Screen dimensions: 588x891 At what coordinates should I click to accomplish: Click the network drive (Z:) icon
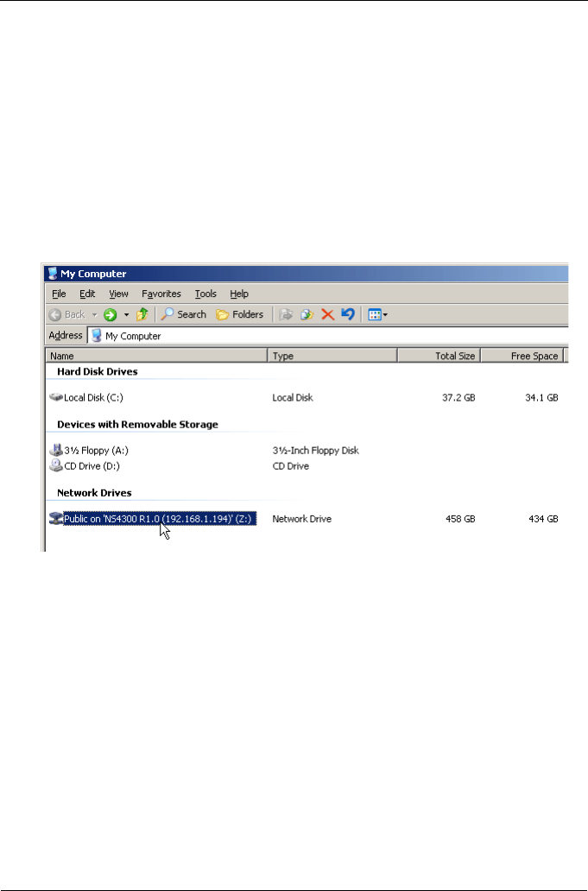pos(55,519)
